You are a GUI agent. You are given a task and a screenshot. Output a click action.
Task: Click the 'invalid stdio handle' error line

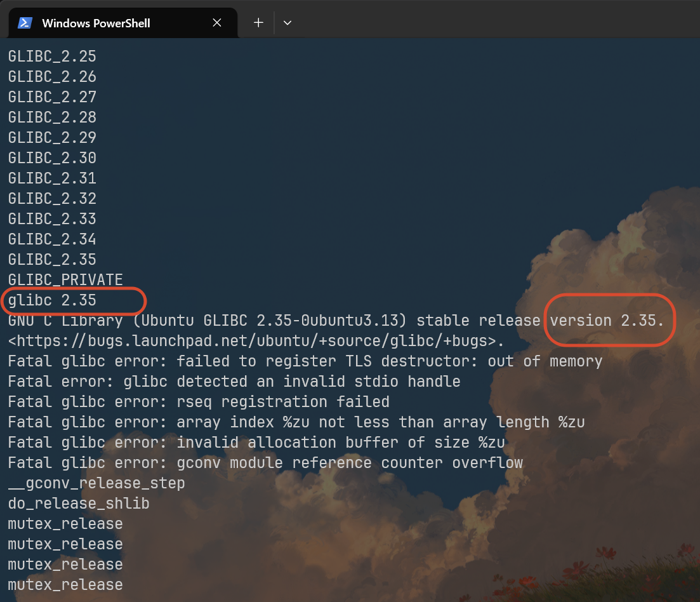point(234,382)
